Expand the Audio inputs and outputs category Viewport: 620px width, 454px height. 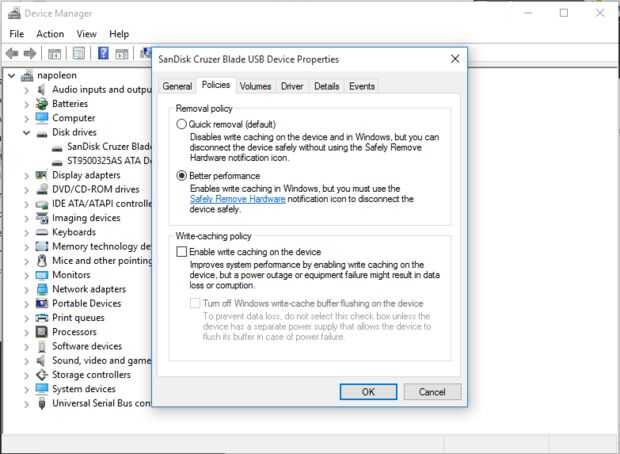[26, 90]
